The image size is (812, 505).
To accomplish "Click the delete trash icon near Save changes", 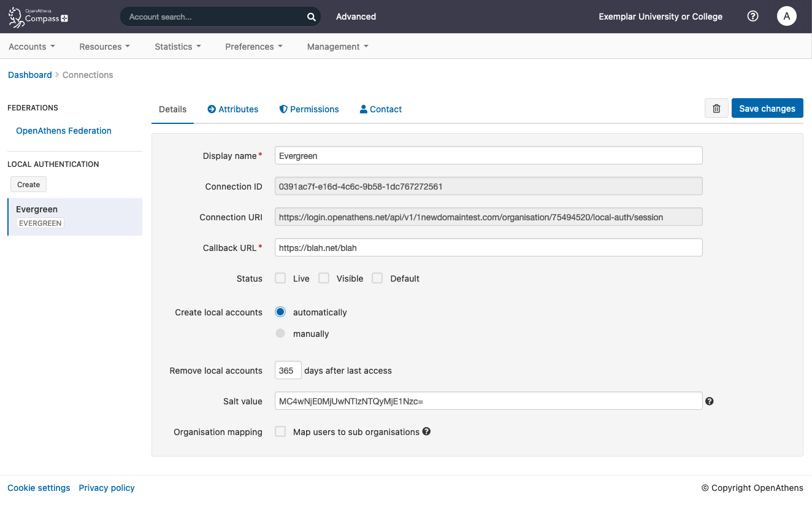I will 716,108.
